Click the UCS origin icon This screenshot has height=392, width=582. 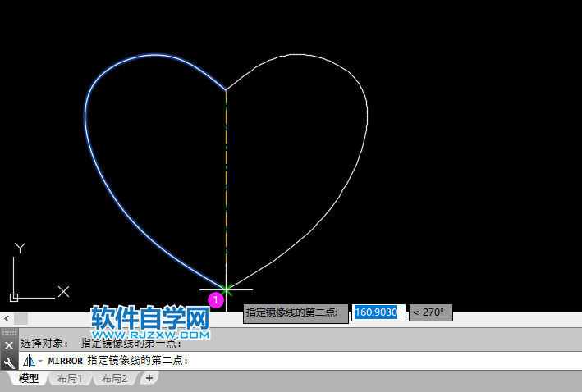click(x=14, y=298)
